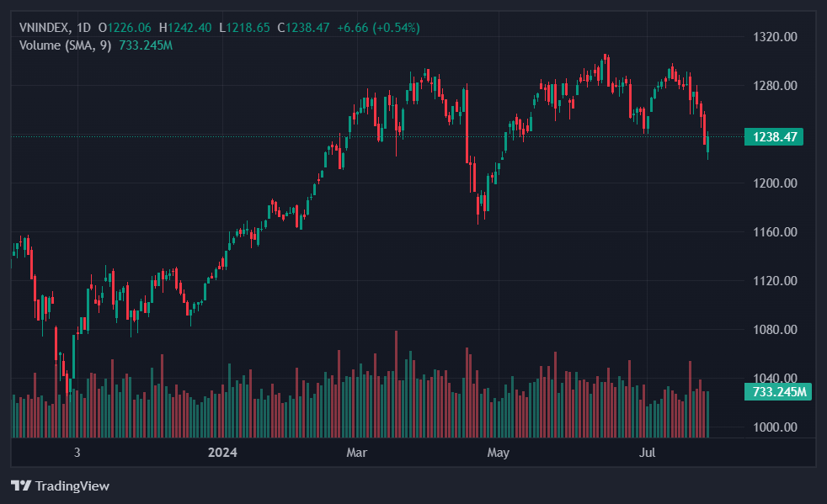Click the 1200.00 price axis label
The image size is (827, 504).
coord(773,183)
